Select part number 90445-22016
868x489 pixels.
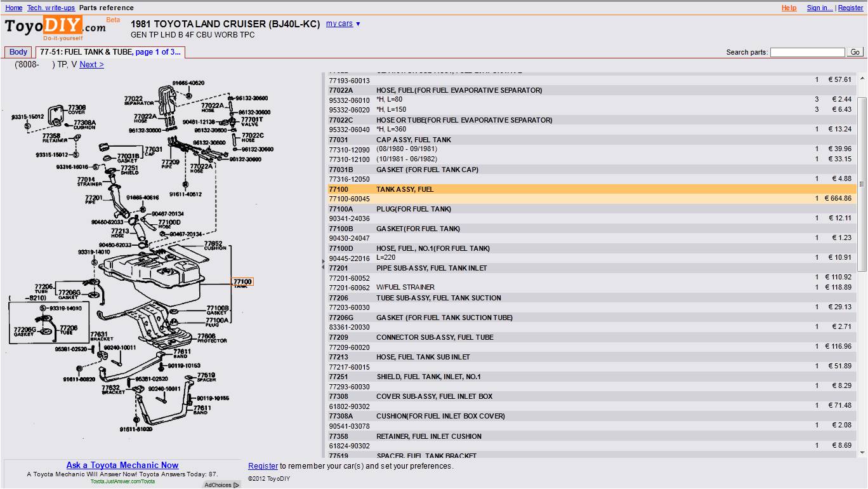(349, 258)
